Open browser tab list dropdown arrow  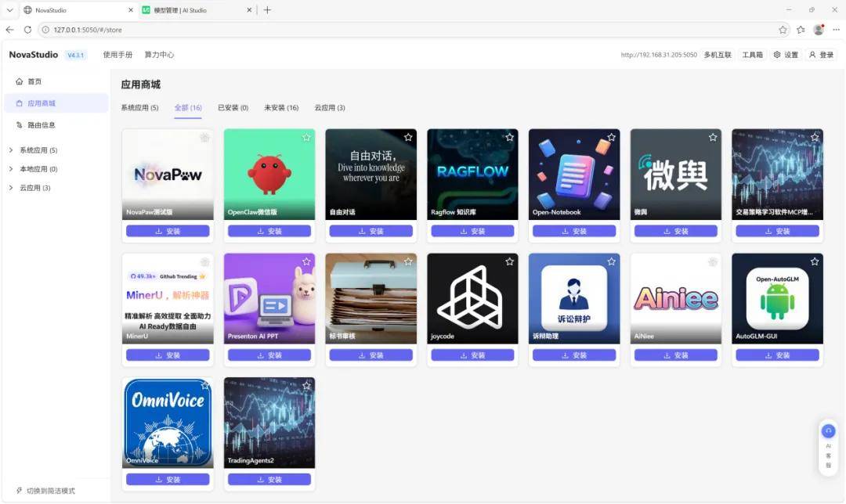[x=9, y=9]
